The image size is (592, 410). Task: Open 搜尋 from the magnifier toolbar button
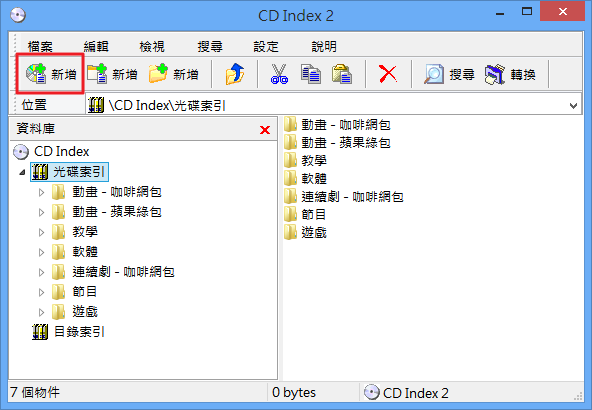(449, 74)
